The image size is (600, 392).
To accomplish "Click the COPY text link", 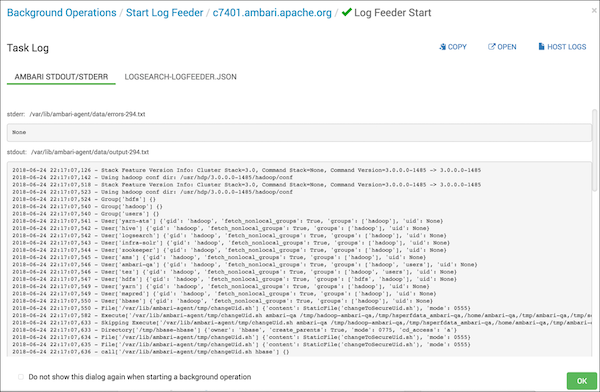I will [x=457, y=47].
